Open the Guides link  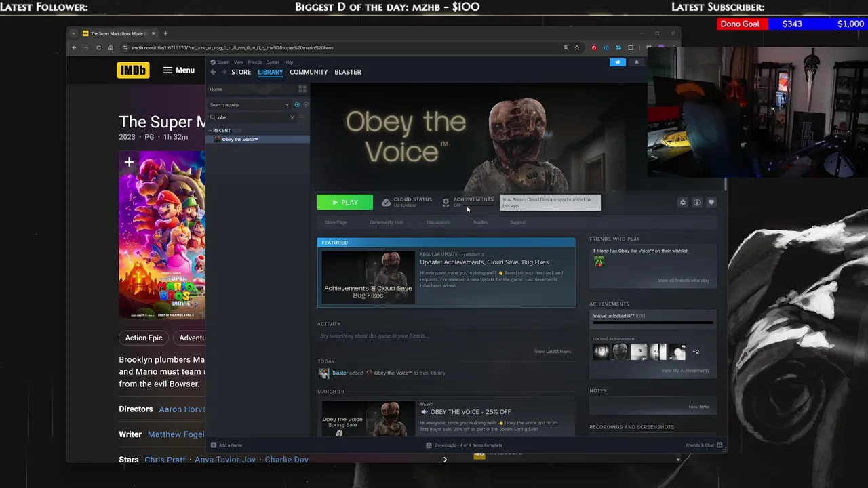[x=480, y=222]
